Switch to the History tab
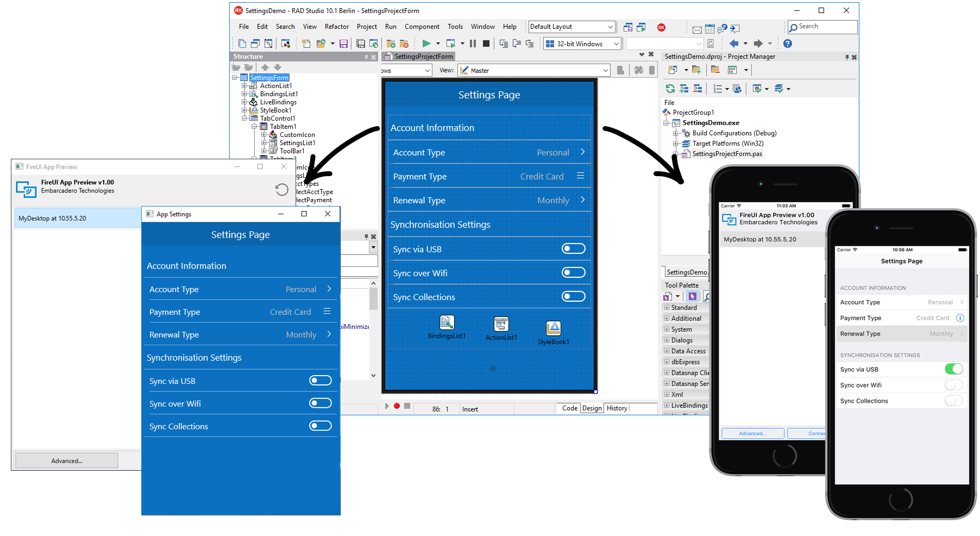 (x=617, y=408)
